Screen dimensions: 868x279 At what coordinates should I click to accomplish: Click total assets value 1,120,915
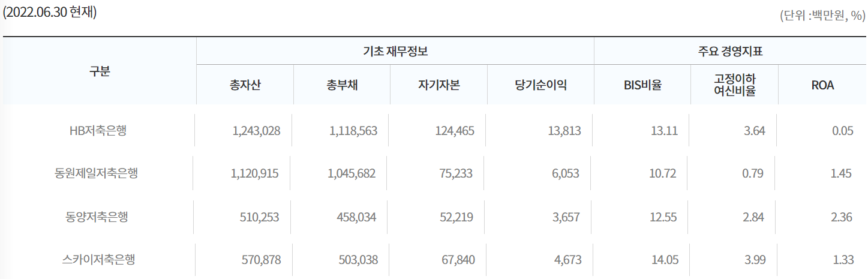tap(254, 173)
